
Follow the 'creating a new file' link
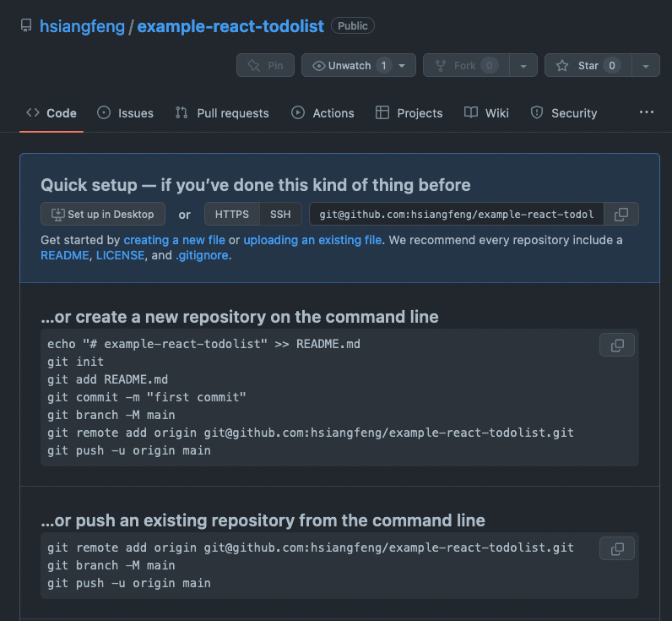click(175, 240)
